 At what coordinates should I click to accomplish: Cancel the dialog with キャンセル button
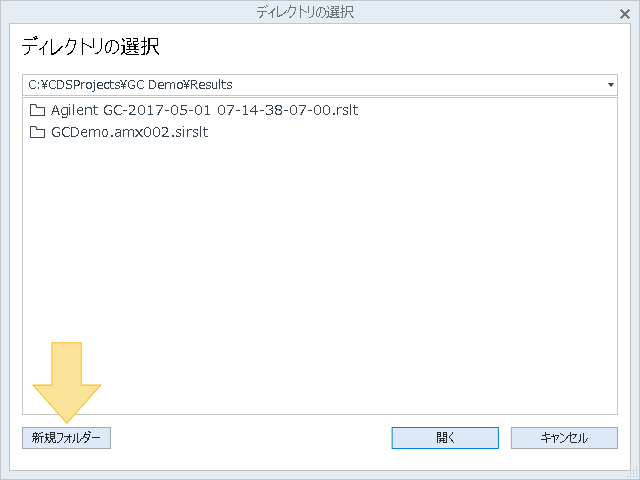[564, 438]
